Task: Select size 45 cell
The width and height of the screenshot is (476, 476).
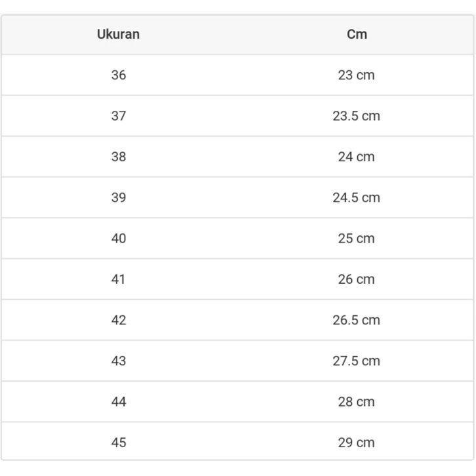Action: pos(118,443)
